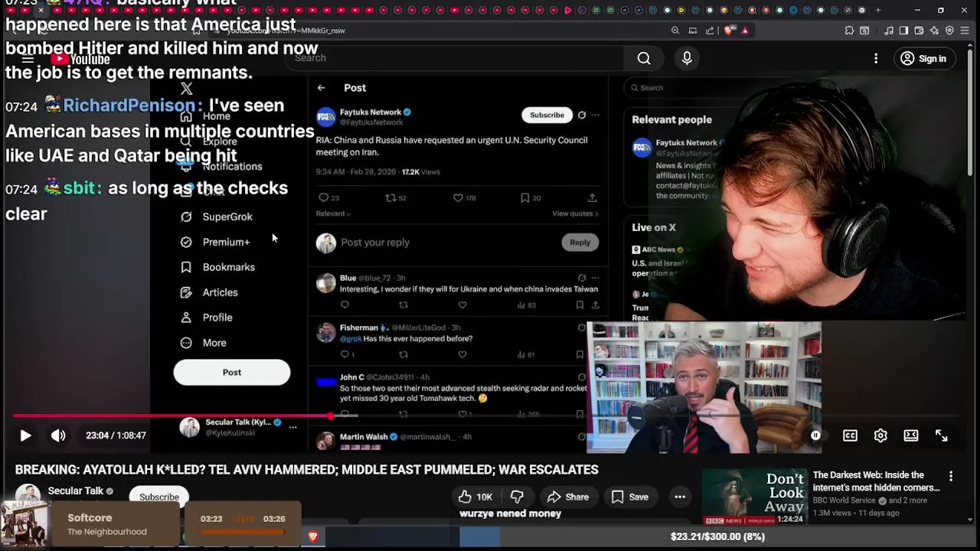Click the Sign in button
The image size is (980, 551).
[923, 58]
